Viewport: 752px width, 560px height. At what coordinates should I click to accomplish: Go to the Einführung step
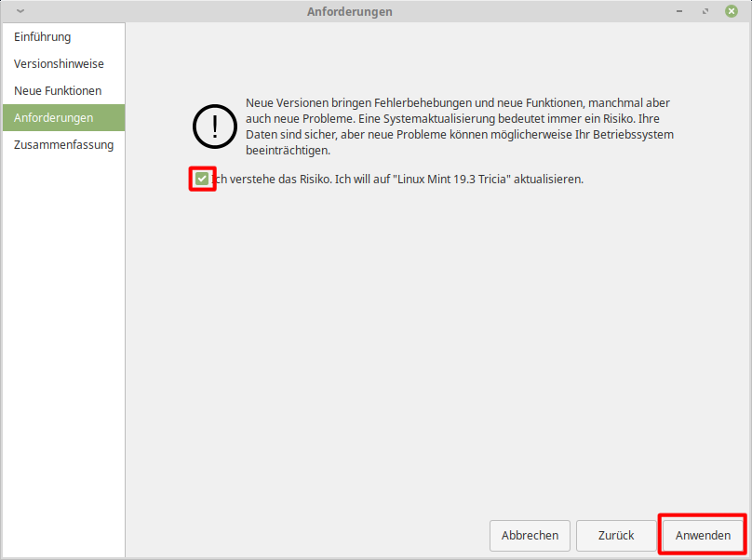pos(43,37)
